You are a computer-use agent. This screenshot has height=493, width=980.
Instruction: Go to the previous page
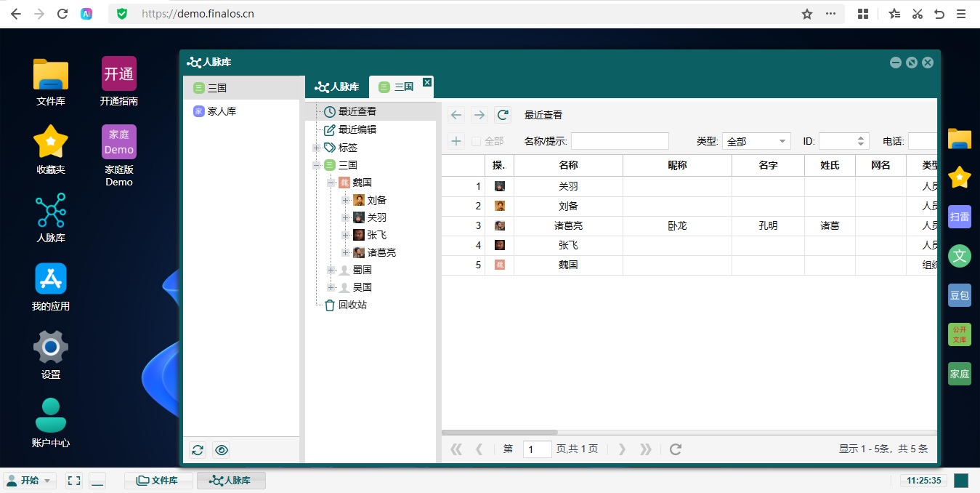[x=479, y=449]
